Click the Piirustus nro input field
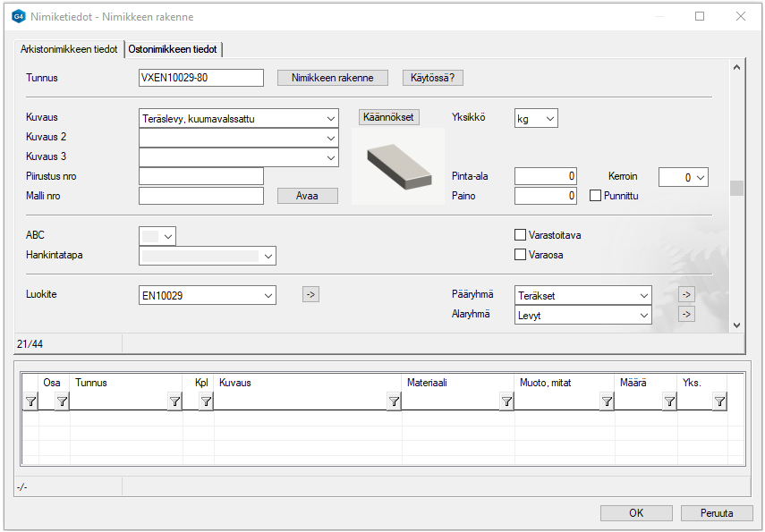The width and height of the screenshot is (765, 532). pos(201,176)
